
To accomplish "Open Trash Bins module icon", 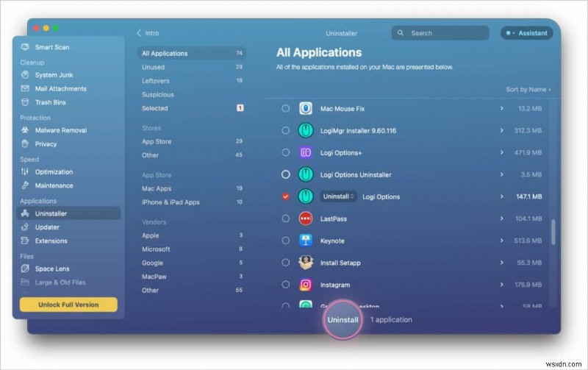I will 25,102.
